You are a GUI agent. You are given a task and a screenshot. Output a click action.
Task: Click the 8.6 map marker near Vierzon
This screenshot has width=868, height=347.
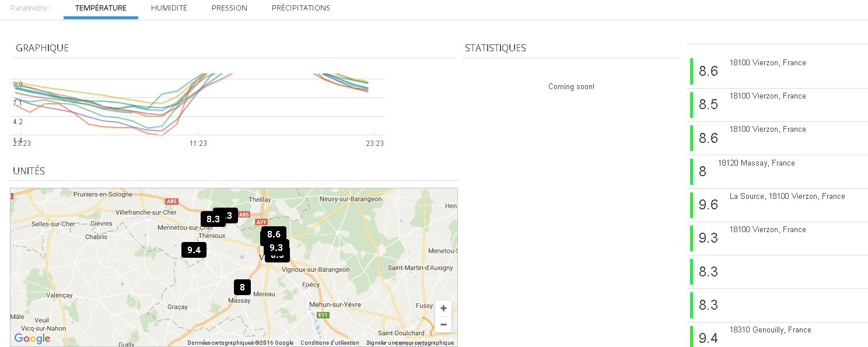point(274,234)
